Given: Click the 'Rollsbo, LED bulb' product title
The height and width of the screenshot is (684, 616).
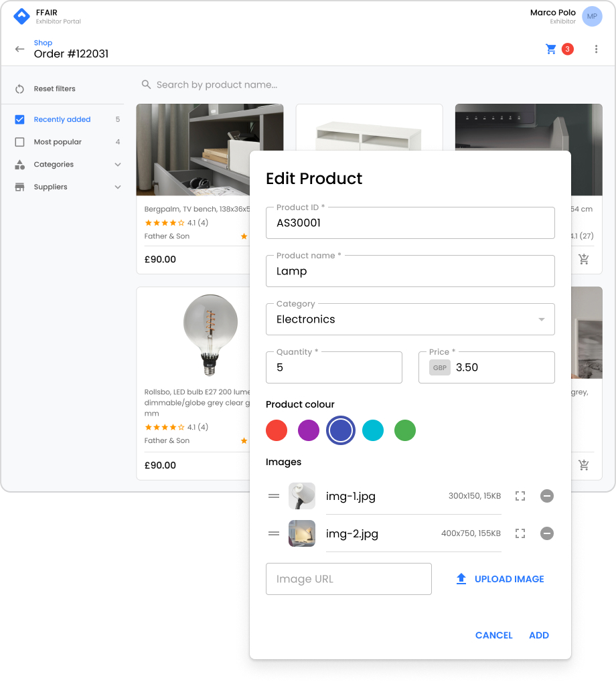Looking at the screenshot, I should point(198,403).
